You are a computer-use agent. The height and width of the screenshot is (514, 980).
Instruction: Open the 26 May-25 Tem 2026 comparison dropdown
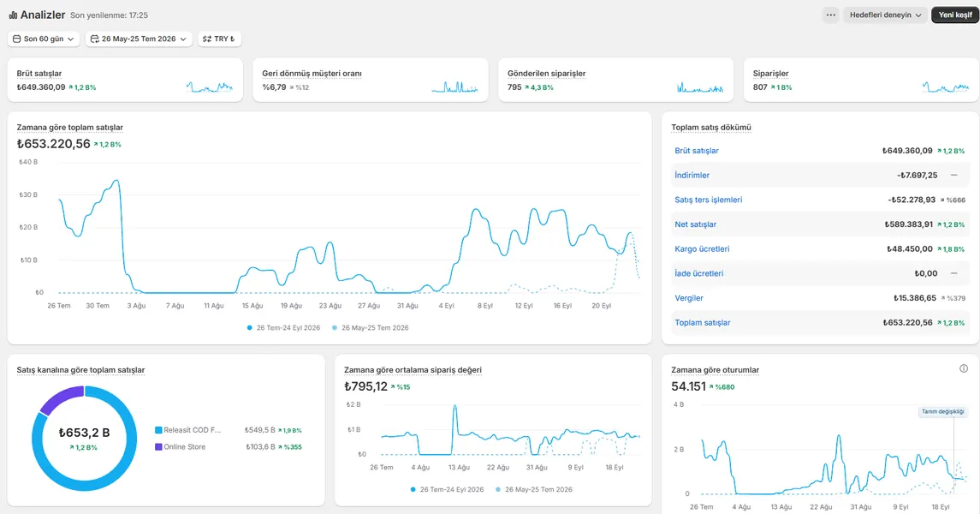[x=139, y=39]
